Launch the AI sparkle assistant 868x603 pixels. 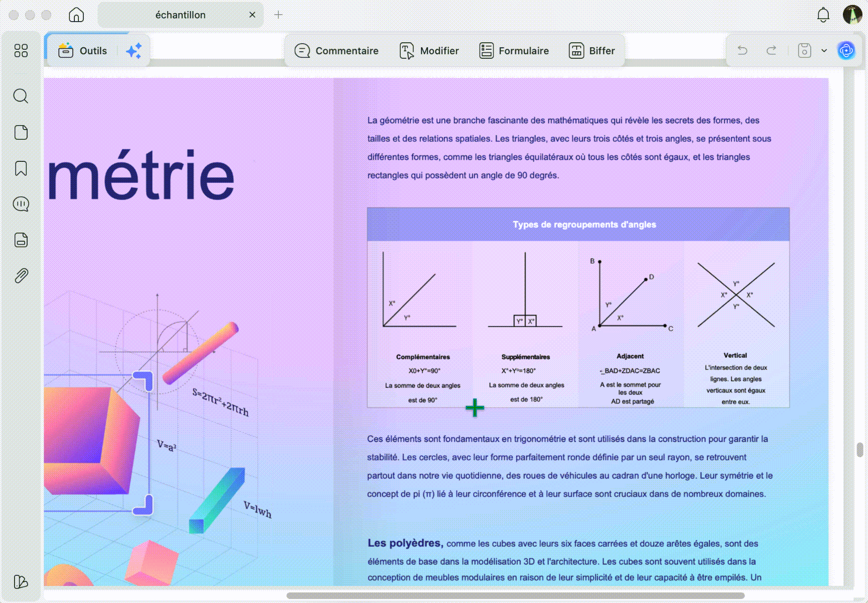click(x=134, y=51)
